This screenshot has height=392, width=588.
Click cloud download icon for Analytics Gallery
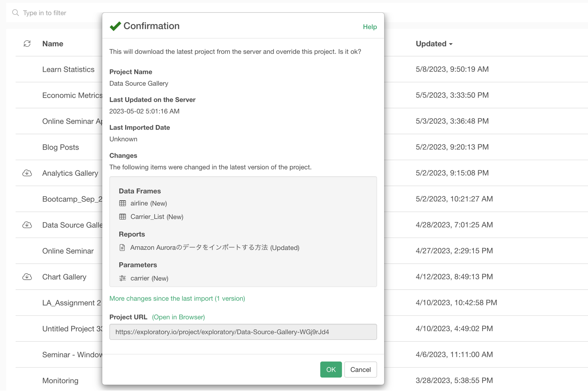click(27, 173)
